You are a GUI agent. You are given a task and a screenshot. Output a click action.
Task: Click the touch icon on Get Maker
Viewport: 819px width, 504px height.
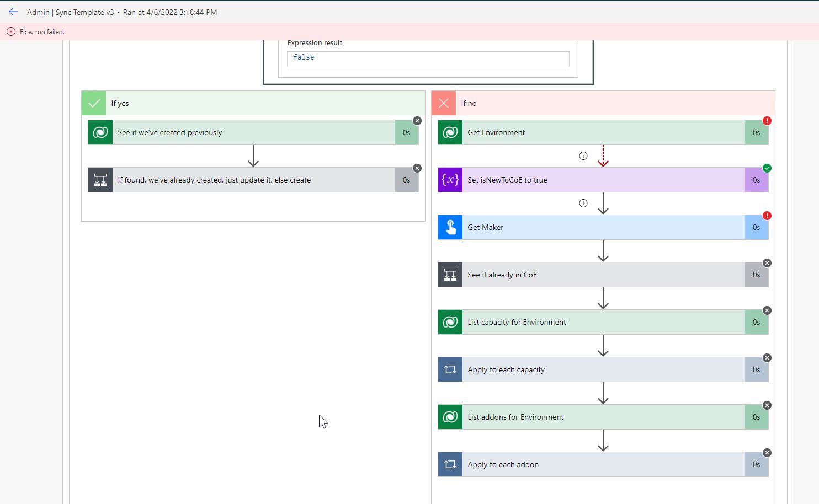450,227
